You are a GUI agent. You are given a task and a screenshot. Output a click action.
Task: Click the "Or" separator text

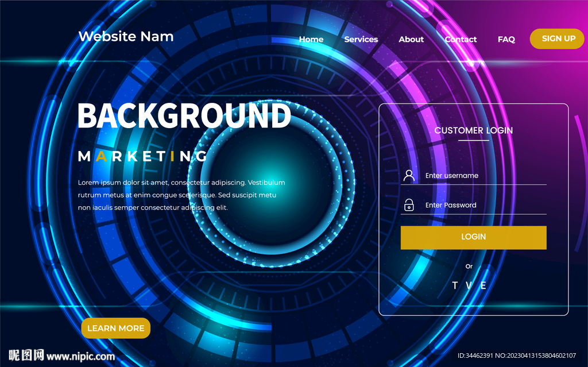469,266
